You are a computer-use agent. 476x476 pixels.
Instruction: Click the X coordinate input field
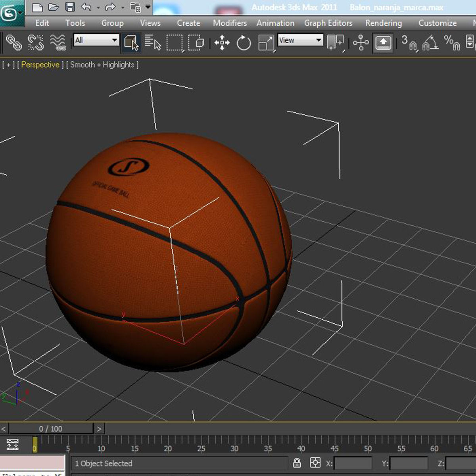click(353, 463)
